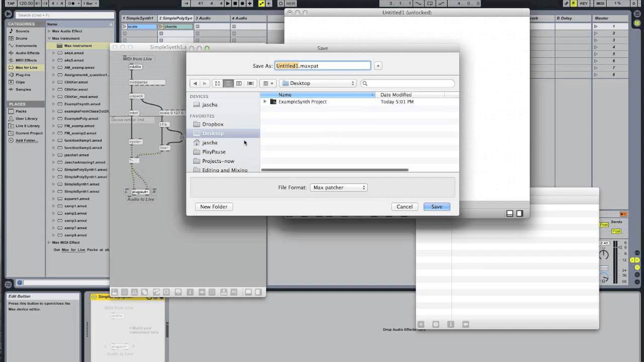Click the Save As filename field
The image size is (644, 362).
click(x=323, y=65)
